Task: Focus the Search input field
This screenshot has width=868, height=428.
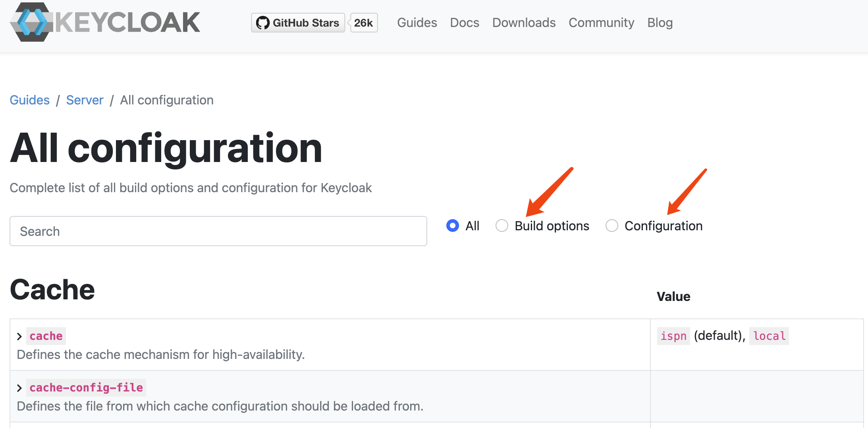Action: [218, 231]
